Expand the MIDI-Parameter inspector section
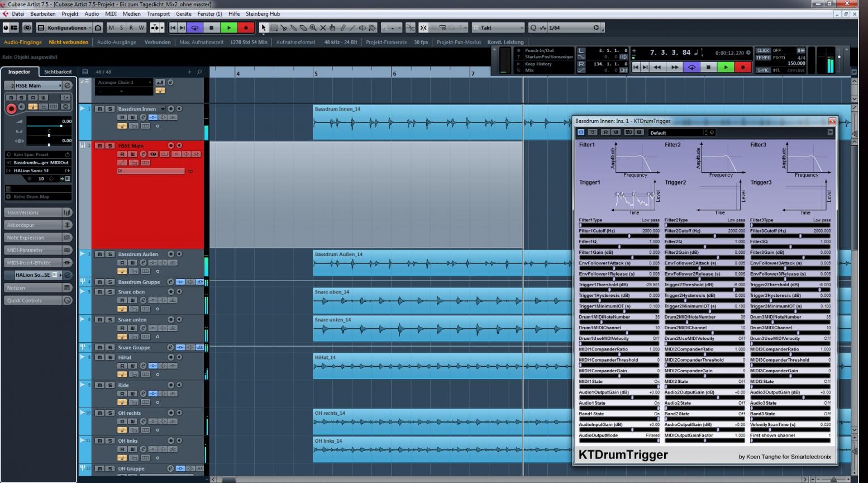This screenshot has width=868, height=483. click(38, 250)
